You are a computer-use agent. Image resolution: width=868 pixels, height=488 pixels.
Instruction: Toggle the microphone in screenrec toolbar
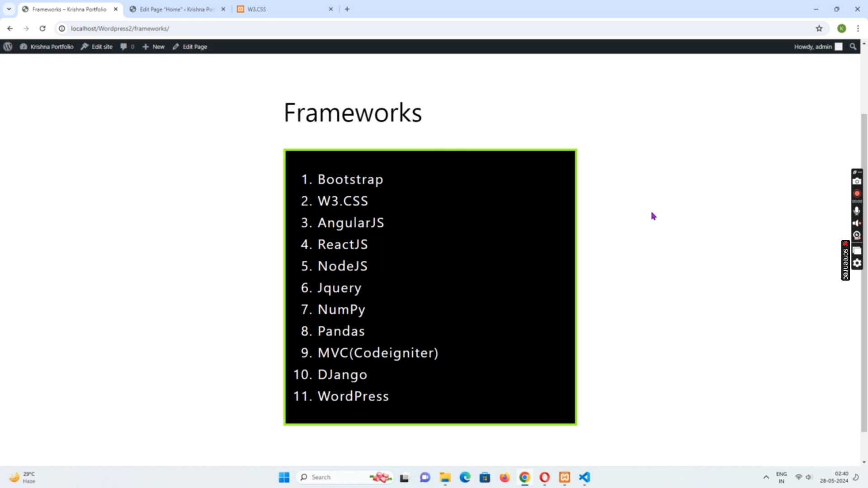(857, 211)
